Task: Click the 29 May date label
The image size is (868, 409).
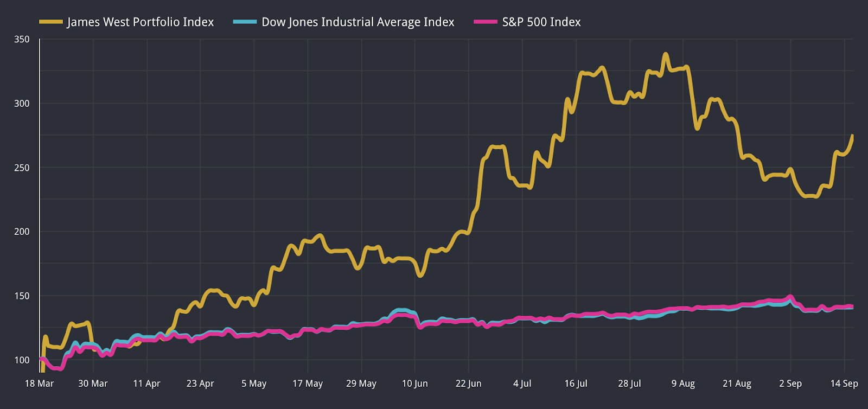Action: pyautogui.click(x=361, y=384)
